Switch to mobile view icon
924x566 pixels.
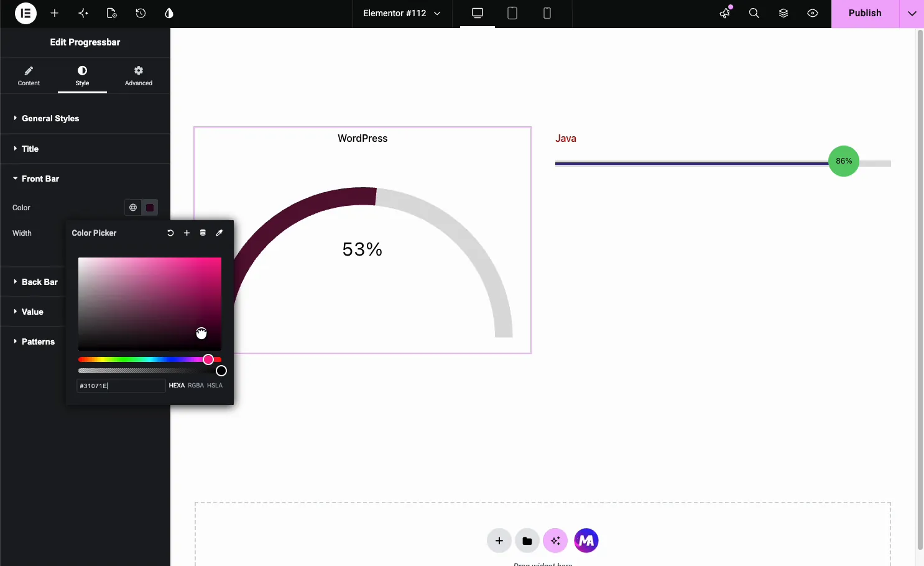coord(547,13)
